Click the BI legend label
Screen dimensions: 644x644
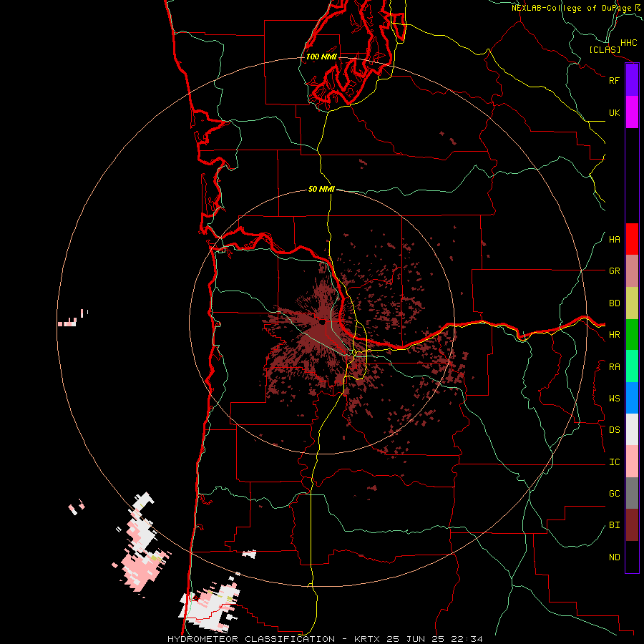click(614, 525)
